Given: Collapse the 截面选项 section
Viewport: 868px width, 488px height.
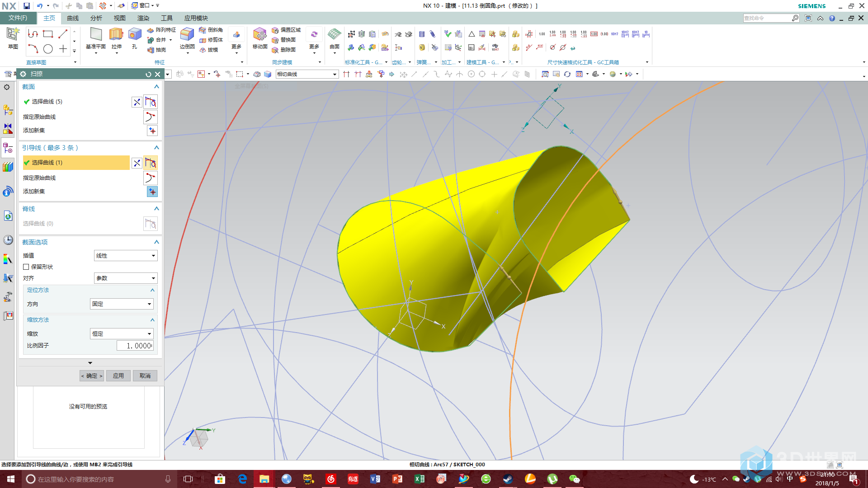Looking at the screenshot, I should click(156, 242).
